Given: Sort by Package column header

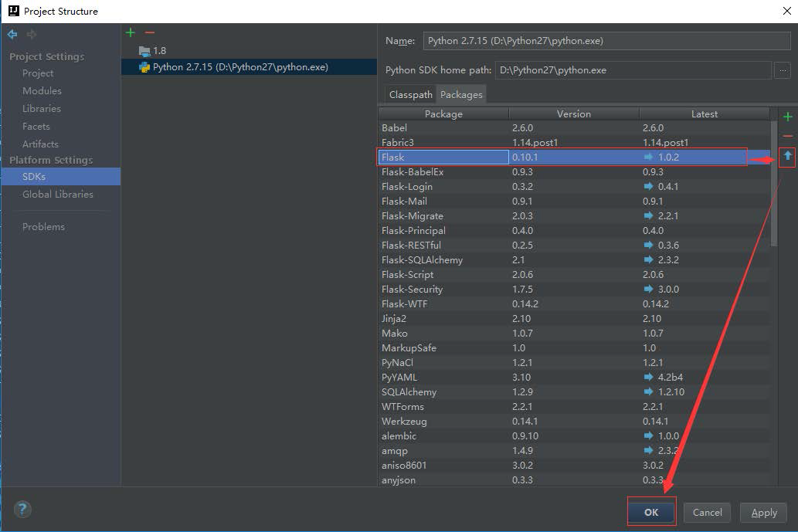Looking at the screenshot, I should tap(443, 114).
